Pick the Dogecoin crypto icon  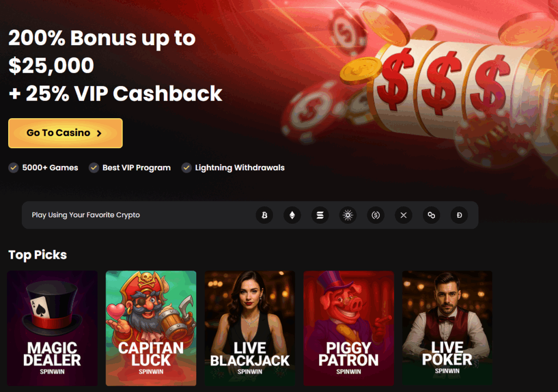[459, 215]
